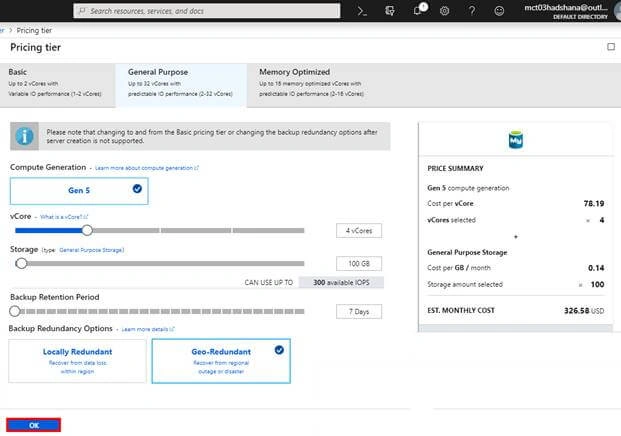Choose Geo-Redundant backup option
The width and height of the screenshot is (621, 436).
221,361
